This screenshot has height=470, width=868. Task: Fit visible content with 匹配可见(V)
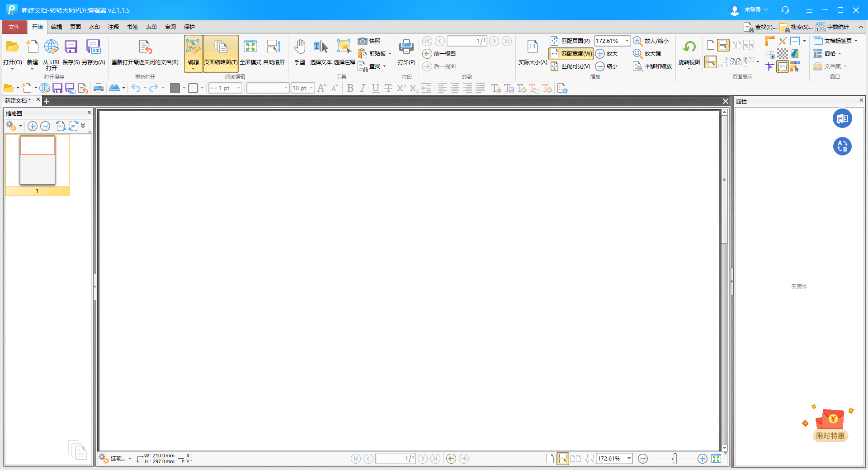(x=571, y=66)
